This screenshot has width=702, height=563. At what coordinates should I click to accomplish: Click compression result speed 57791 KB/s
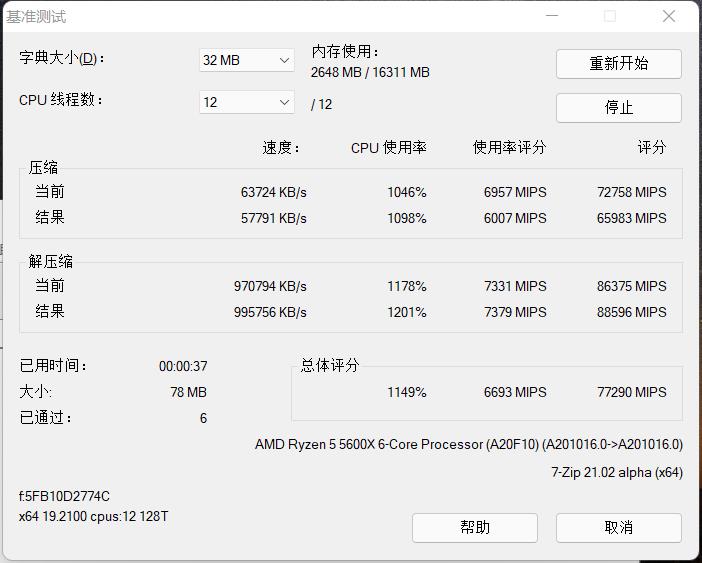click(x=274, y=218)
